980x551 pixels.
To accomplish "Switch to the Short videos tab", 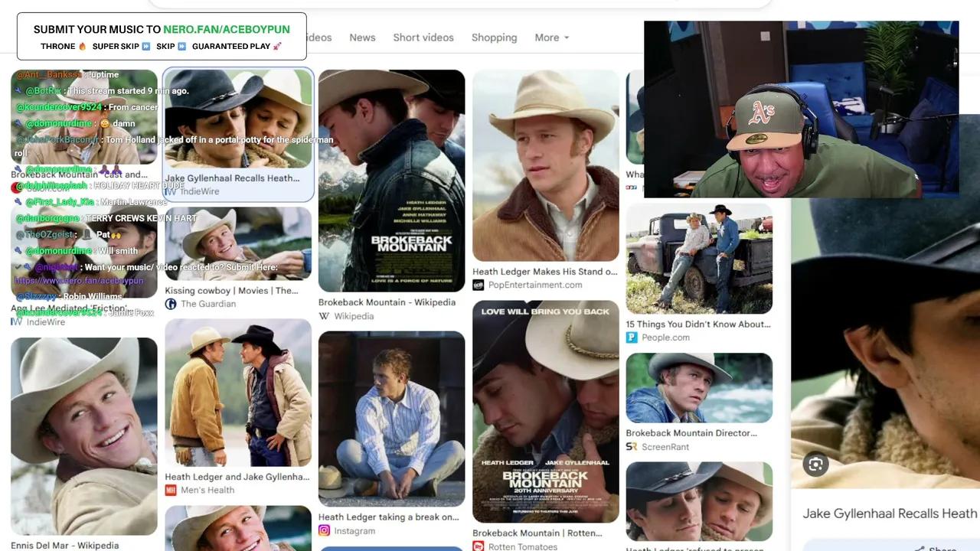I will tap(423, 37).
